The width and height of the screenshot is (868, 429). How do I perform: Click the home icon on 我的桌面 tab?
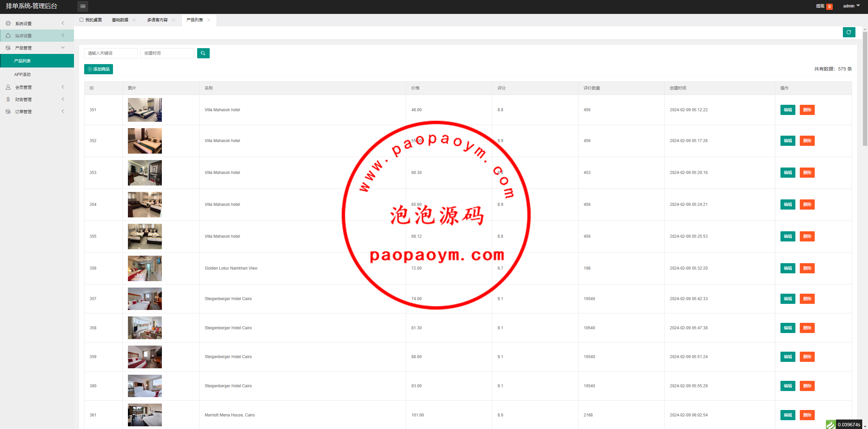coord(81,20)
